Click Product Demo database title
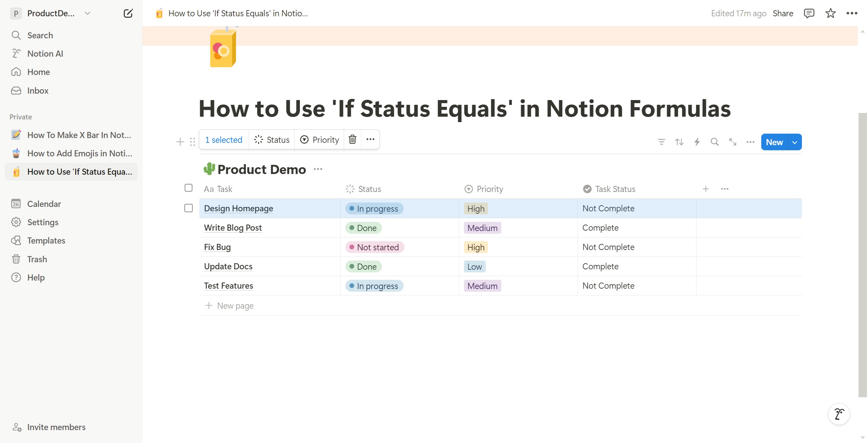This screenshot has height=443, width=868. coord(262,169)
